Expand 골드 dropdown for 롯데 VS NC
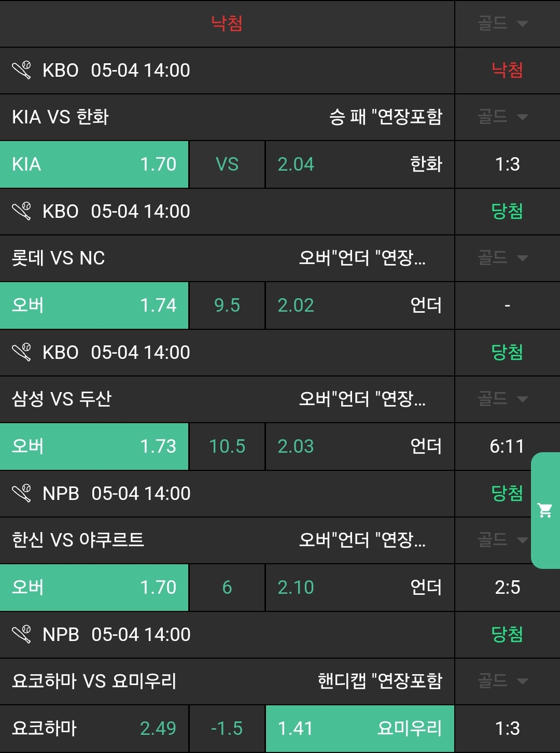Viewport: 560px width, 753px height. click(x=502, y=258)
